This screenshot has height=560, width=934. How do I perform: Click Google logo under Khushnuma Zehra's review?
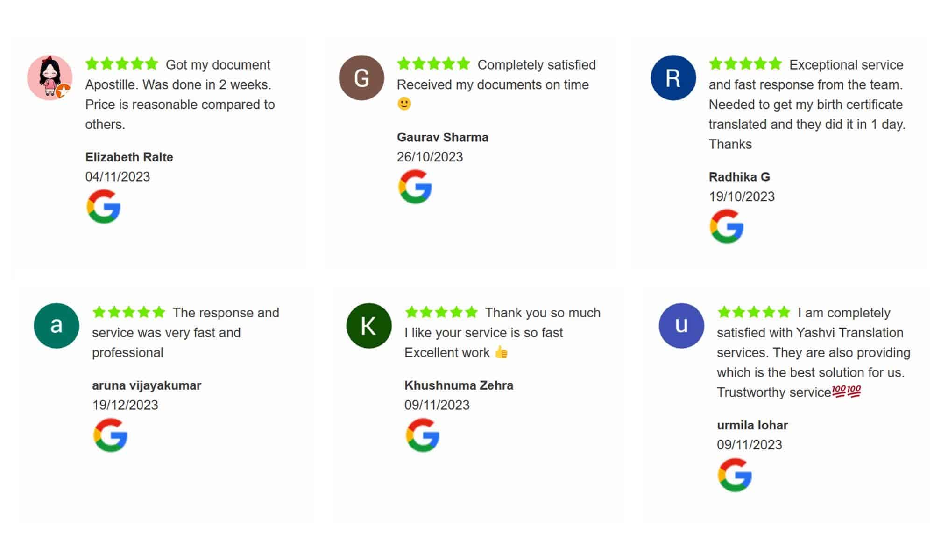pyautogui.click(x=423, y=435)
